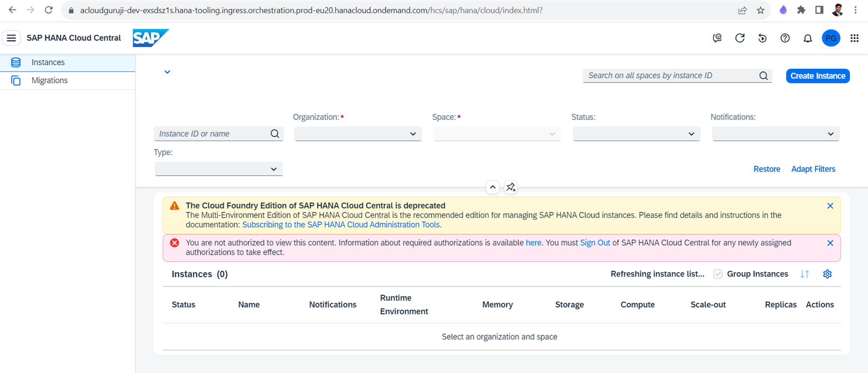Open the hamburger navigation menu
The width and height of the screenshot is (868, 373).
tap(11, 38)
